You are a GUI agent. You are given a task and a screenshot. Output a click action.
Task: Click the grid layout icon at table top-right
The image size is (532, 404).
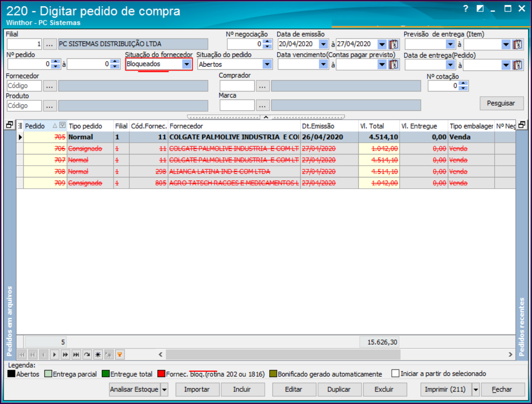(522, 125)
